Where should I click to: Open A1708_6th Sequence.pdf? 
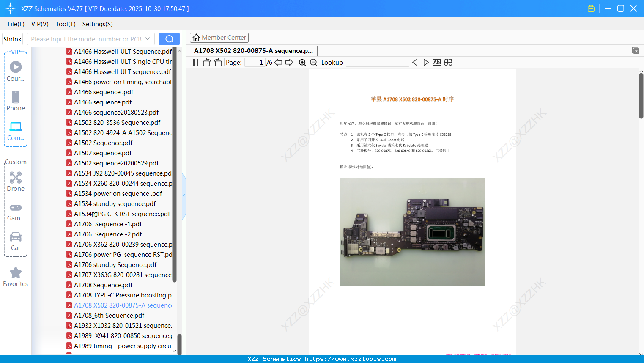tap(106, 315)
